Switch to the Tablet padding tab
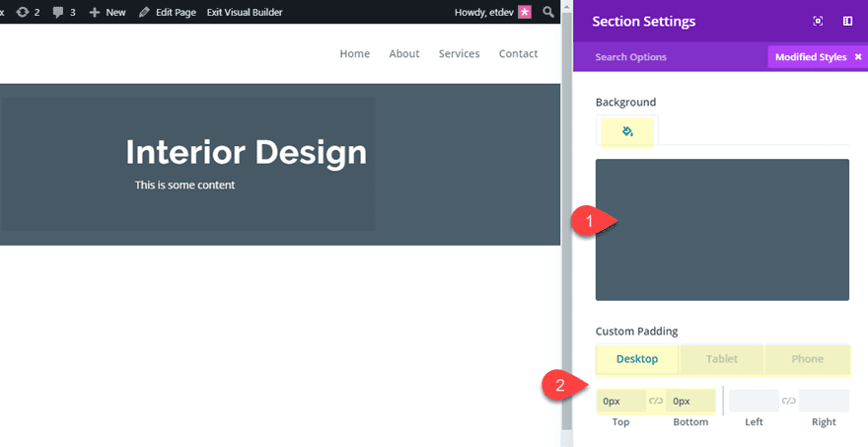This screenshot has height=447, width=868. click(721, 359)
